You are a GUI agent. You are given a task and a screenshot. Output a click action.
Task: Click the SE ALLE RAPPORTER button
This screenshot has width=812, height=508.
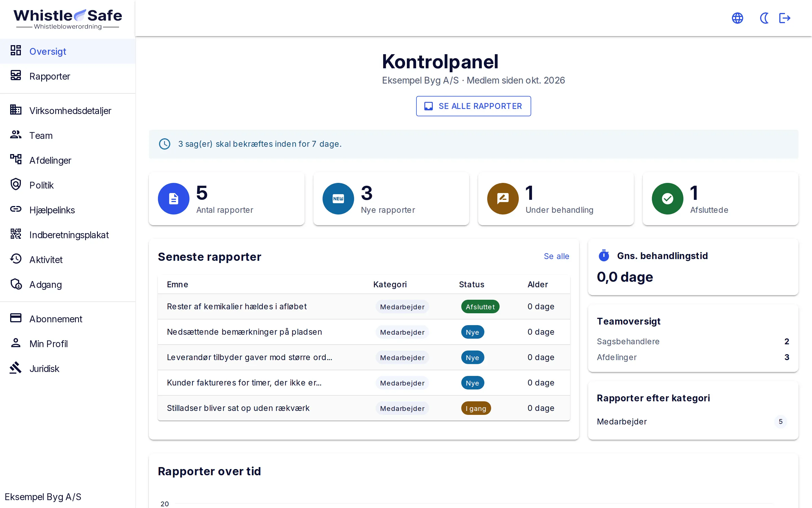coord(473,106)
